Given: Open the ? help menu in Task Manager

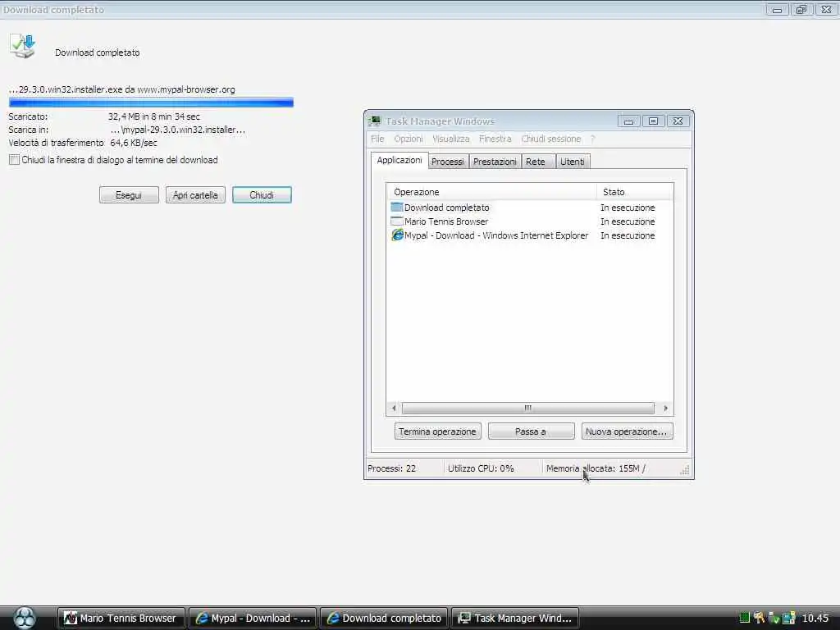Looking at the screenshot, I should (x=592, y=139).
